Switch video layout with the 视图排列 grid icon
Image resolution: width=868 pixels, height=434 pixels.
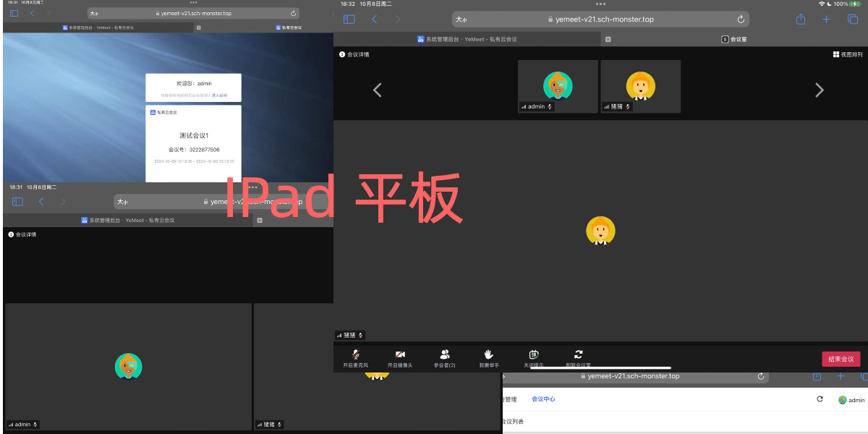pos(835,54)
